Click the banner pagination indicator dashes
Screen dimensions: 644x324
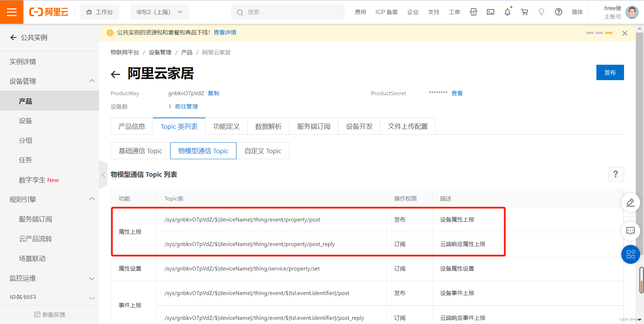coord(599,33)
